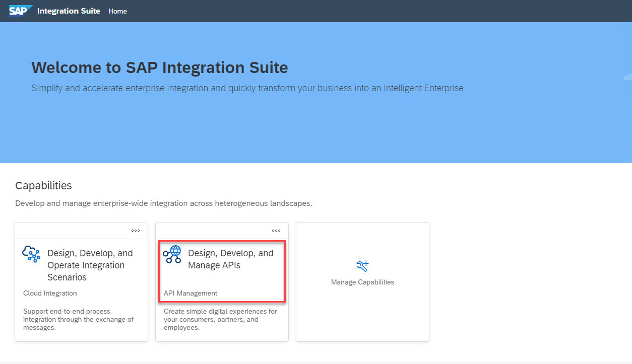The width and height of the screenshot is (632, 364).
Task: Click the 'Develop and manage enterprise-wide integration' text
Action: click(x=164, y=203)
